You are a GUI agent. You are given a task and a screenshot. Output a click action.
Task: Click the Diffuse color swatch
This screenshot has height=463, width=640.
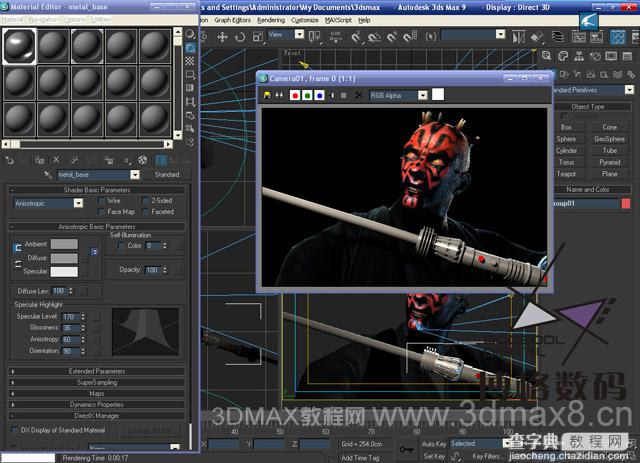click(64, 258)
